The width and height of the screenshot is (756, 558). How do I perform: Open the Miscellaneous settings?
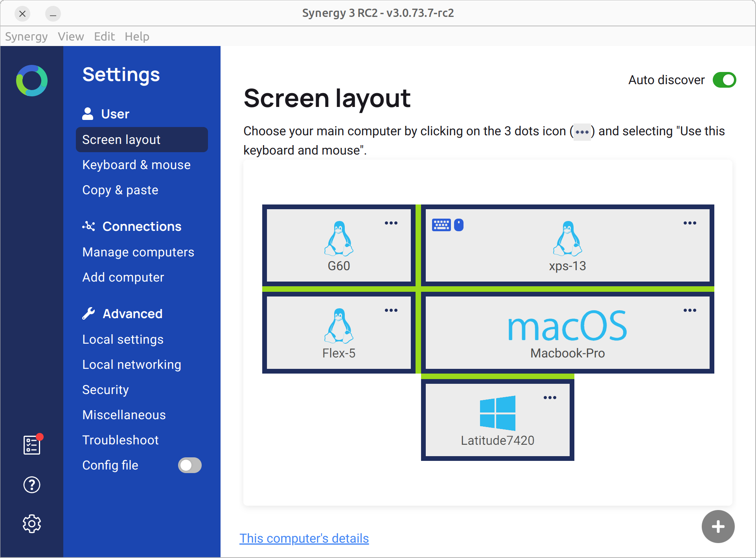(124, 415)
